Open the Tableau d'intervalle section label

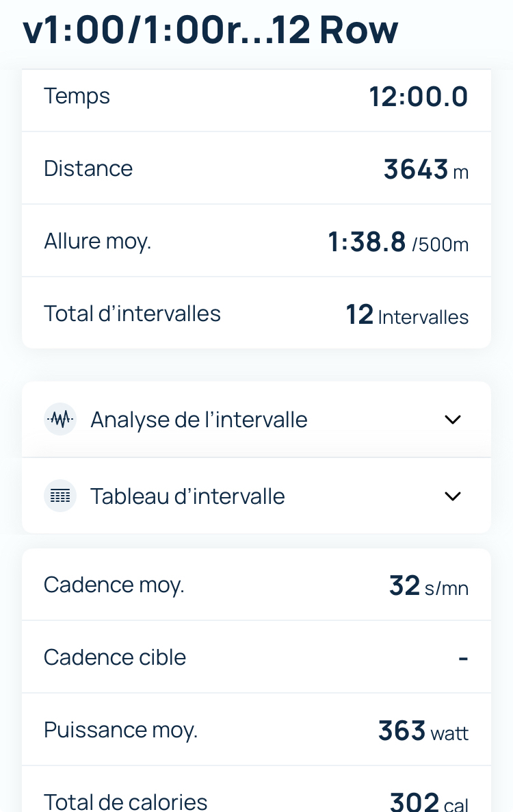coord(187,496)
